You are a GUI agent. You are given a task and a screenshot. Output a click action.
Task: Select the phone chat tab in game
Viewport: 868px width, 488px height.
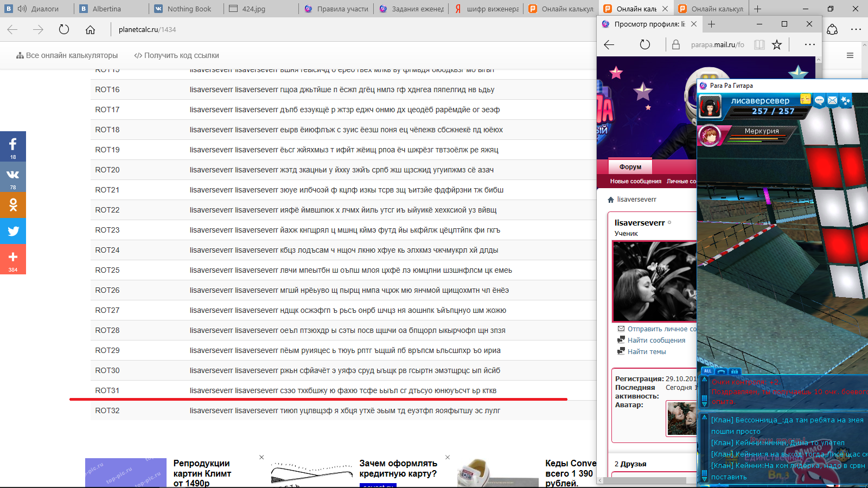(x=721, y=371)
